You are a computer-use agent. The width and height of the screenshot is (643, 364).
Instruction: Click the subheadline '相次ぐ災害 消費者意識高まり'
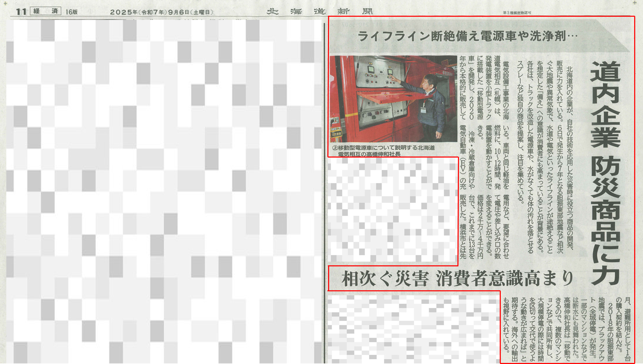(x=457, y=279)
